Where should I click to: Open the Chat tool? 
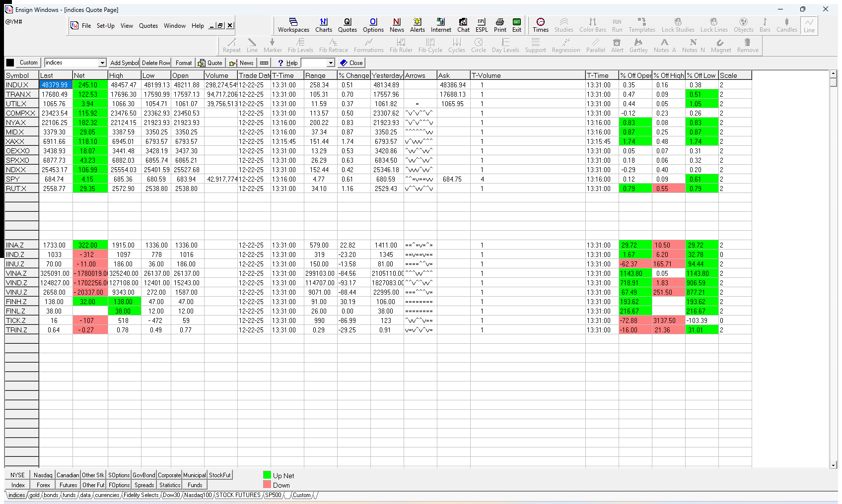point(463,25)
